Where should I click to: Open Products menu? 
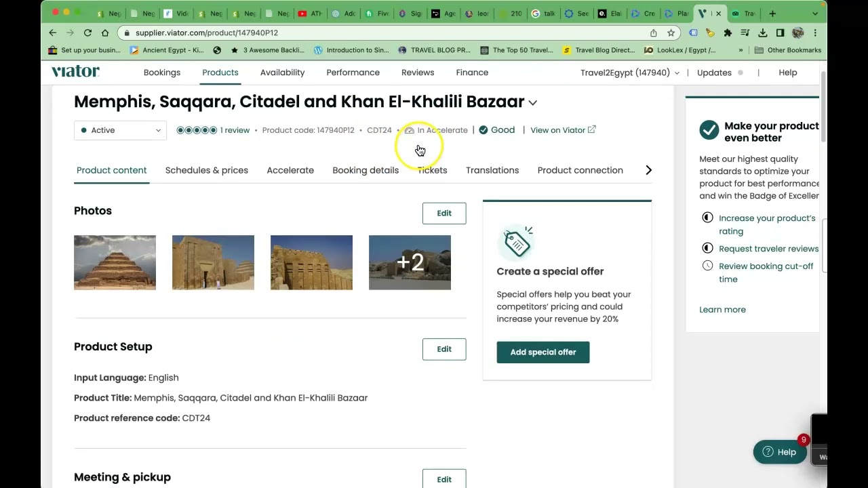pyautogui.click(x=220, y=73)
